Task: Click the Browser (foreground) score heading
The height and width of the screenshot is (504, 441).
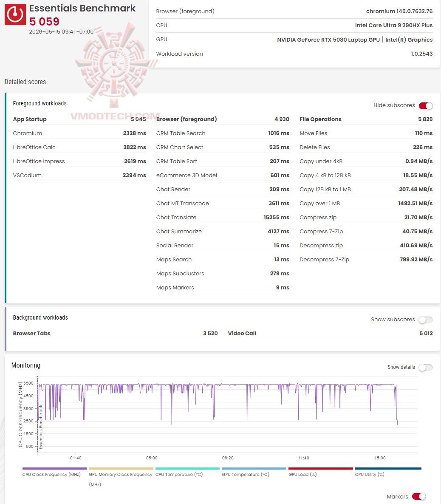Action: coord(187,119)
